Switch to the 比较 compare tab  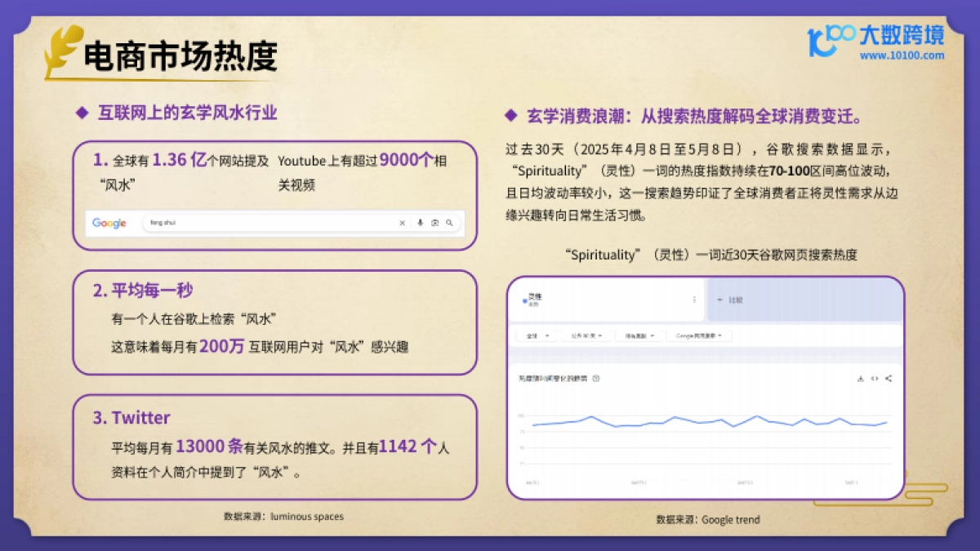point(729,300)
